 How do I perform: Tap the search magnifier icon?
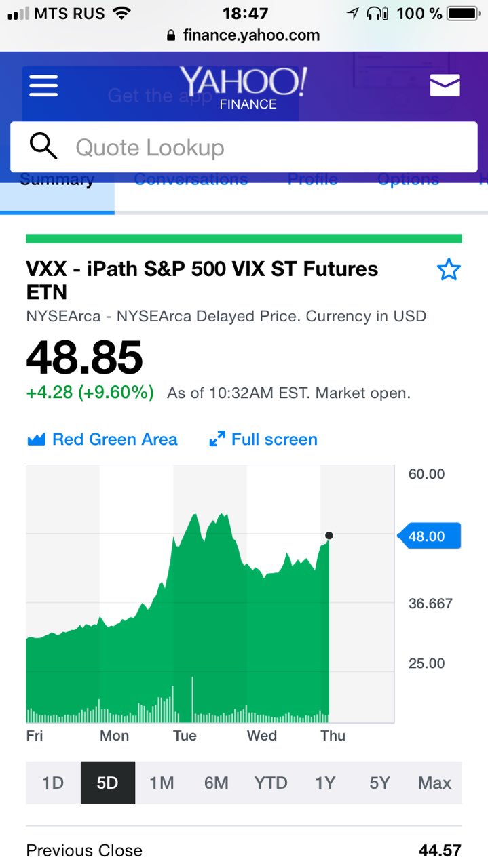pyautogui.click(x=43, y=146)
